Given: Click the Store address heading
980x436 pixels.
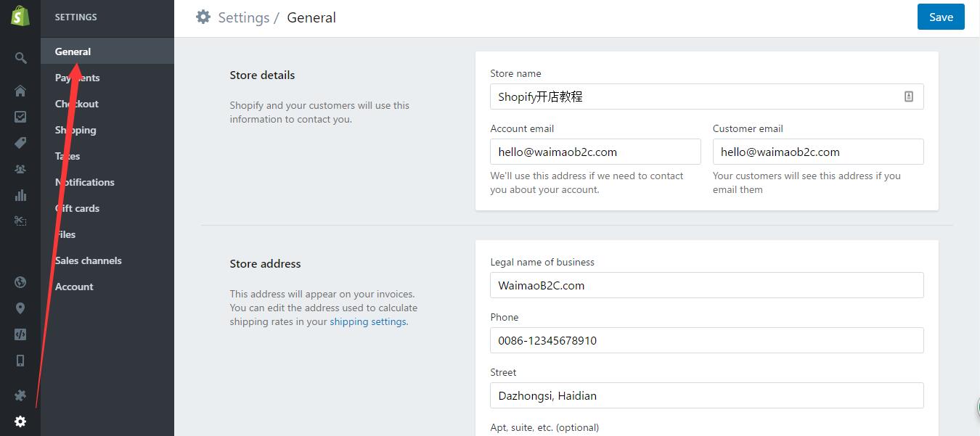Looking at the screenshot, I should pos(265,263).
